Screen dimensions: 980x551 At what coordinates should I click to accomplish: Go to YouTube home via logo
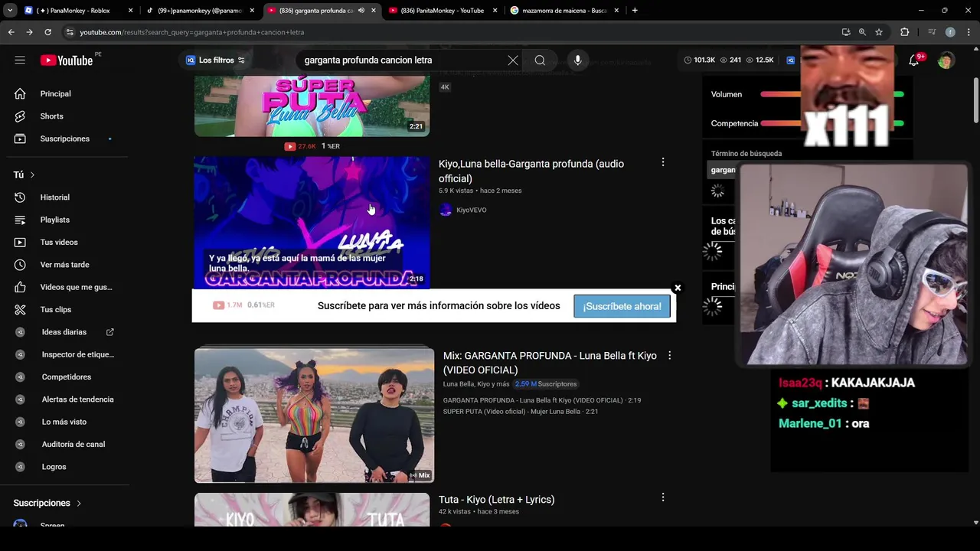67,60
